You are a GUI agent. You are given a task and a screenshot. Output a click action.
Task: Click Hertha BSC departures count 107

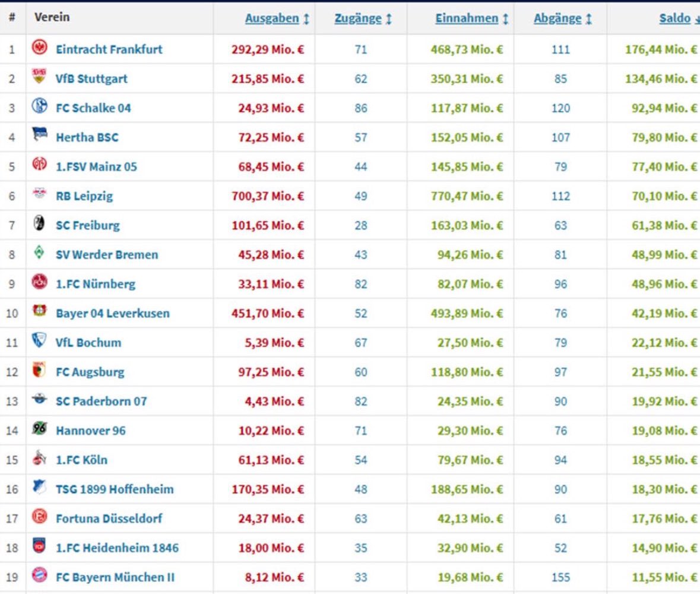click(x=560, y=137)
